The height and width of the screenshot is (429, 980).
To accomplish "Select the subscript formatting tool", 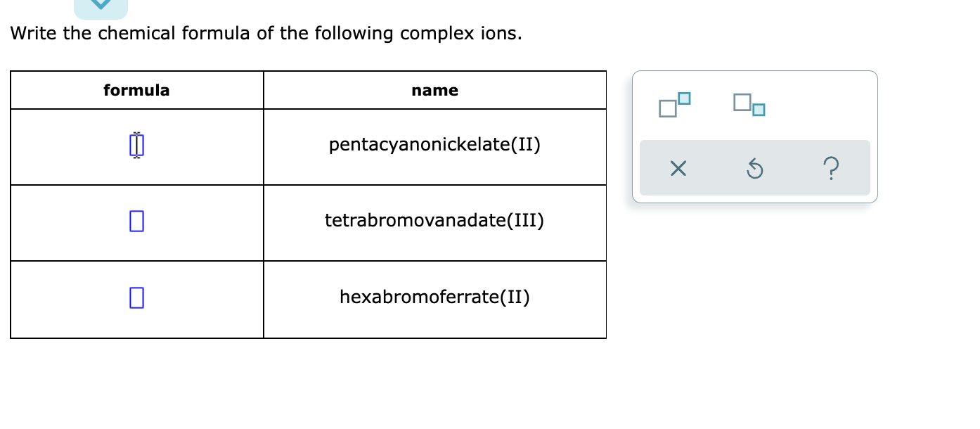I will point(748,104).
